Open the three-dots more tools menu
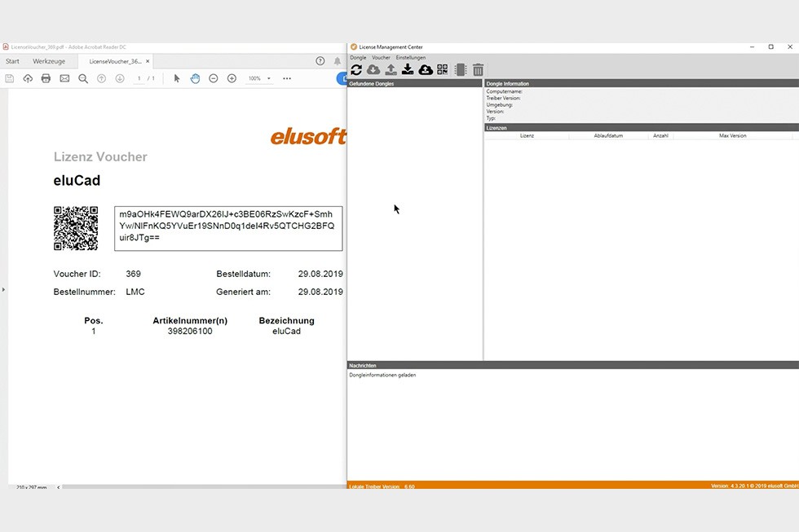Viewport: 799px width, 532px height. pyautogui.click(x=287, y=78)
